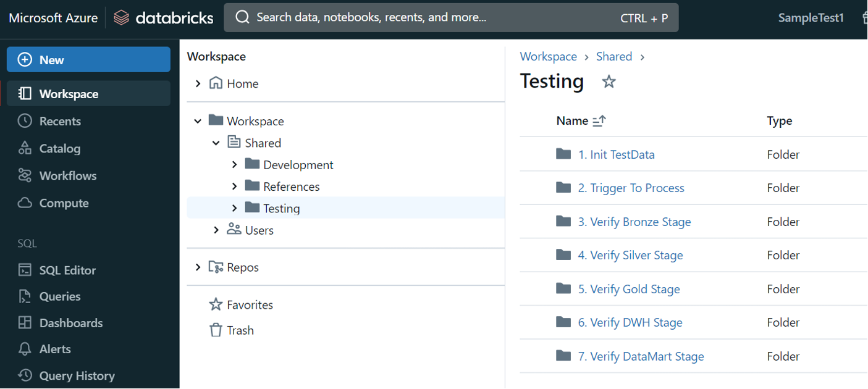Screen dimensions: 868x389
Task: Star the Testing folder as favorite
Action: [609, 81]
